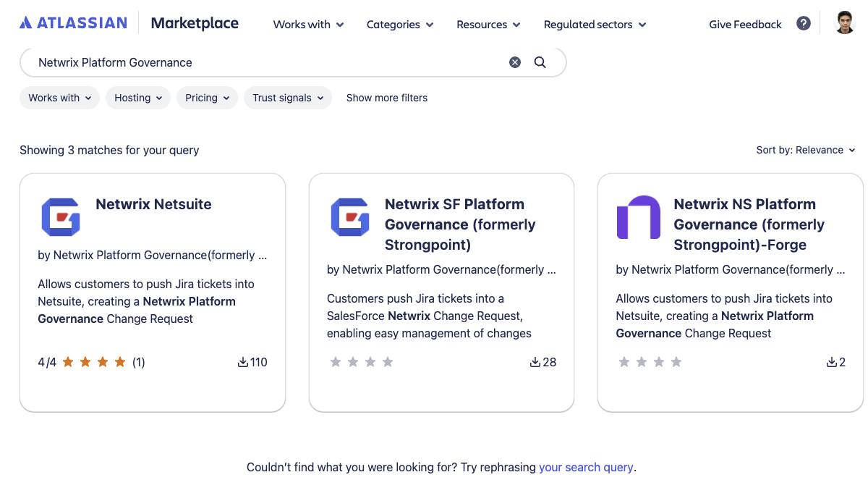The height and width of the screenshot is (480, 868).
Task: Open the help question mark icon
Action: [804, 22]
